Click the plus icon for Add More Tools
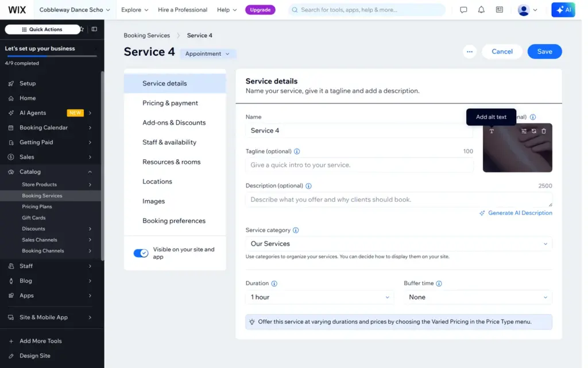 click(x=11, y=342)
